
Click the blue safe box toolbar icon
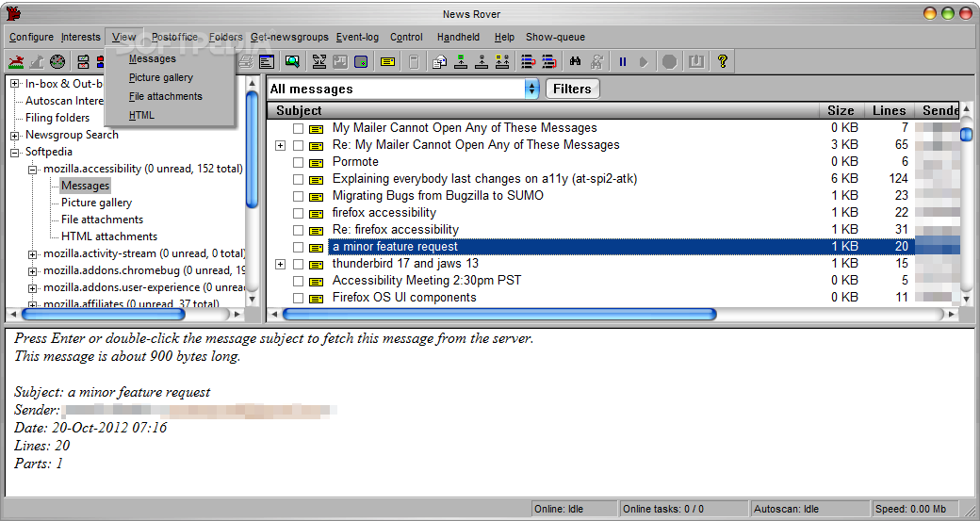(361, 61)
